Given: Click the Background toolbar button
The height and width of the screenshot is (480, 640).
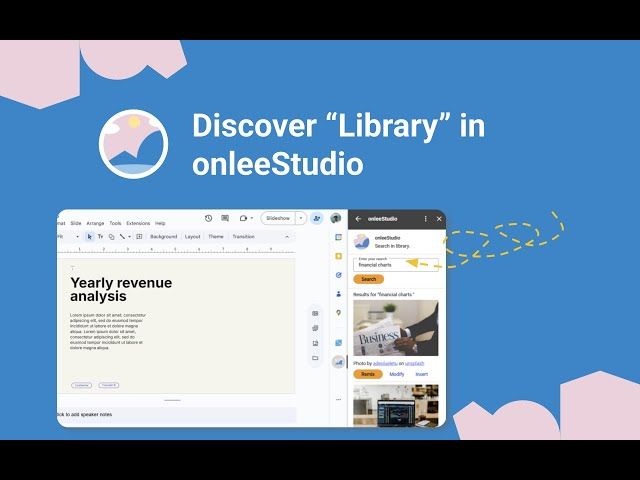Looking at the screenshot, I should coord(164,237).
